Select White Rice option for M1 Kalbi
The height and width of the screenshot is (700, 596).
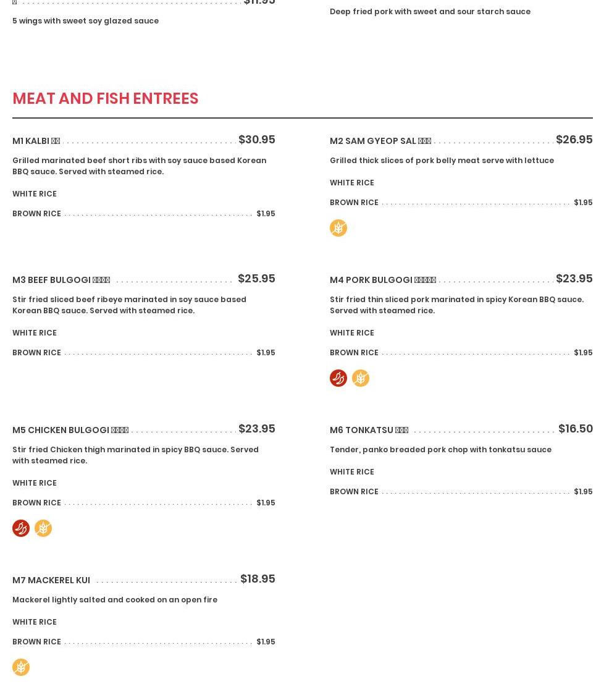[x=35, y=194]
